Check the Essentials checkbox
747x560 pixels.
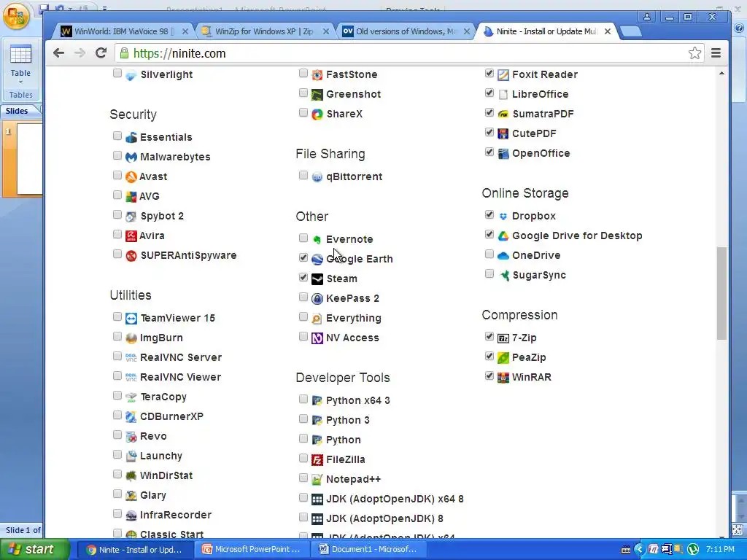pos(117,136)
